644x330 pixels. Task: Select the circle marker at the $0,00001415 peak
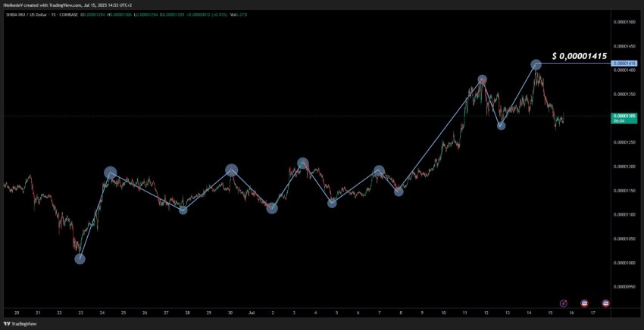[x=536, y=64]
